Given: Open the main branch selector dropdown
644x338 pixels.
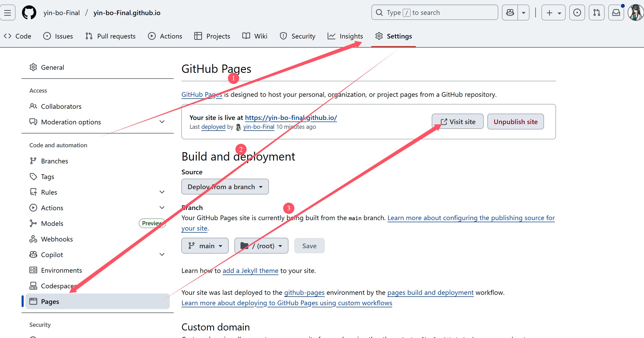Looking at the screenshot, I should (205, 246).
